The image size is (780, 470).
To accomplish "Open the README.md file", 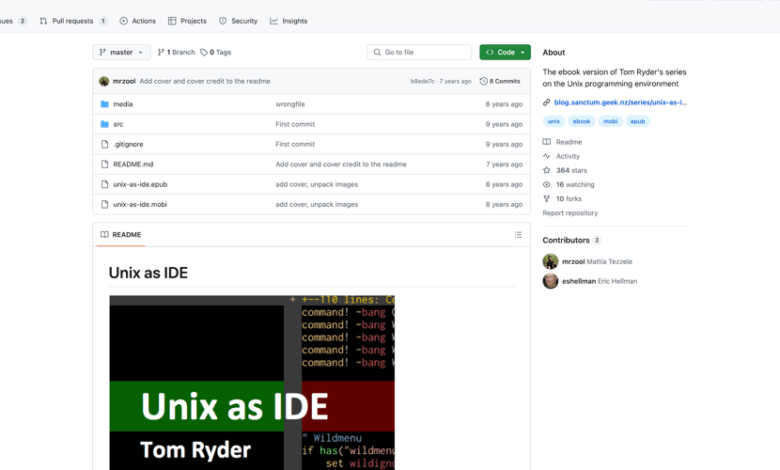I will point(133,164).
